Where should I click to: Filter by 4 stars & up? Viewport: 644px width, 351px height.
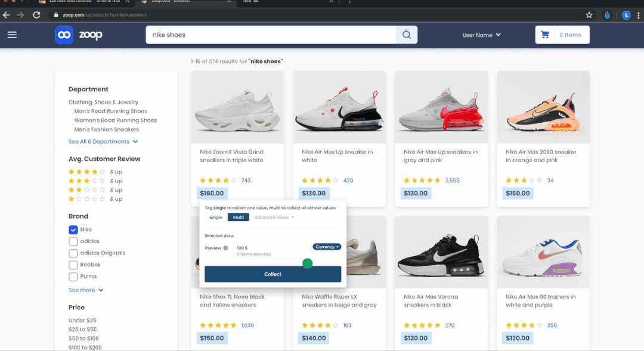click(95, 172)
